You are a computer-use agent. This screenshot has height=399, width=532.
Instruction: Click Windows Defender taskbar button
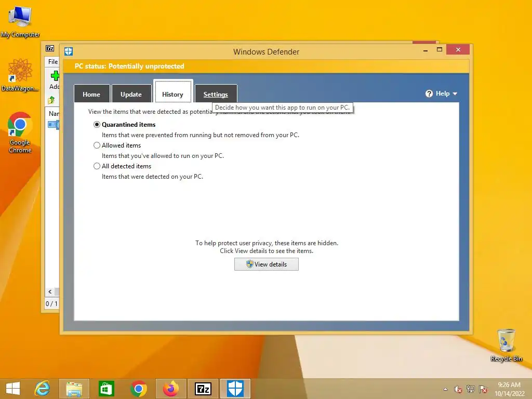pos(235,389)
